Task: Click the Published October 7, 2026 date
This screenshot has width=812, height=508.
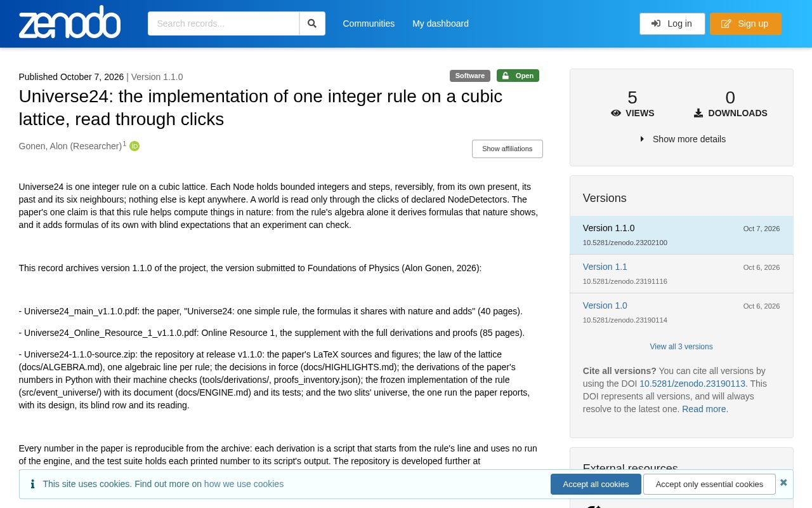Action: pyautogui.click(x=71, y=77)
